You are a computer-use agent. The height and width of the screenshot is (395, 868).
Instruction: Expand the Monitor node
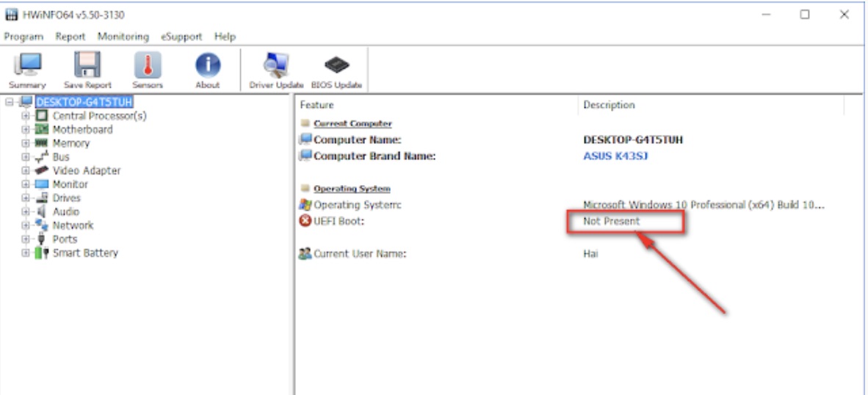[26, 184]
